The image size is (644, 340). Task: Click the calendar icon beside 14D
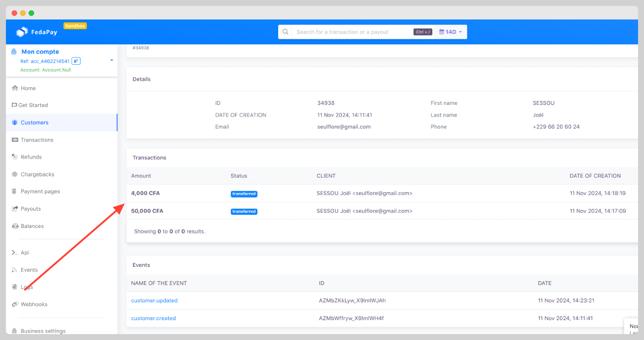coord(442,32)
